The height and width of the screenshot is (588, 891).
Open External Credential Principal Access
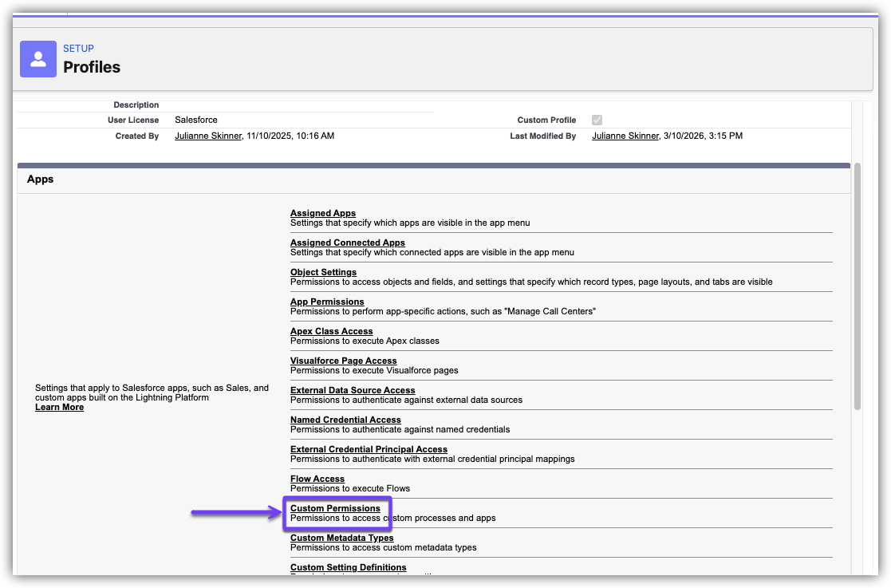369,449
